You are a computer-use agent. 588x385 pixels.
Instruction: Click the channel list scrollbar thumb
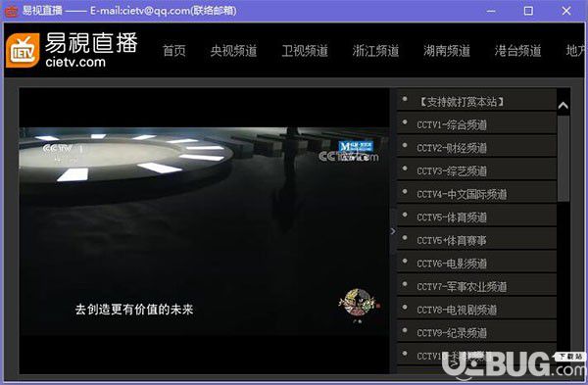click(x=563, y=158)
